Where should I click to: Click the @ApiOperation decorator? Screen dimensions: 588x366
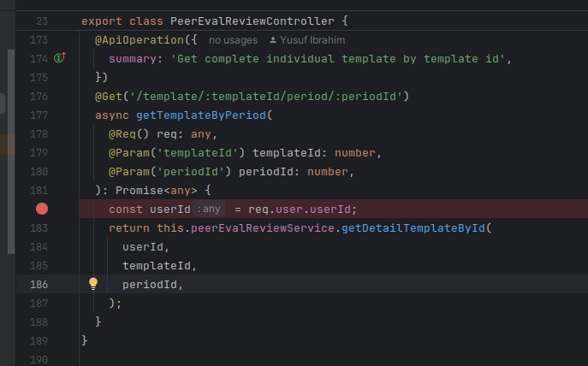(140, 40)
